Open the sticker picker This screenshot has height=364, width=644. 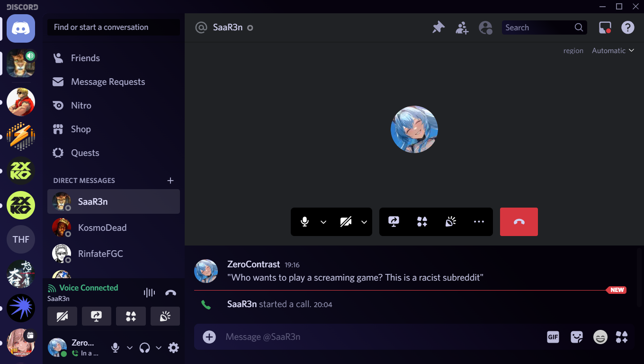click(577, 337)
